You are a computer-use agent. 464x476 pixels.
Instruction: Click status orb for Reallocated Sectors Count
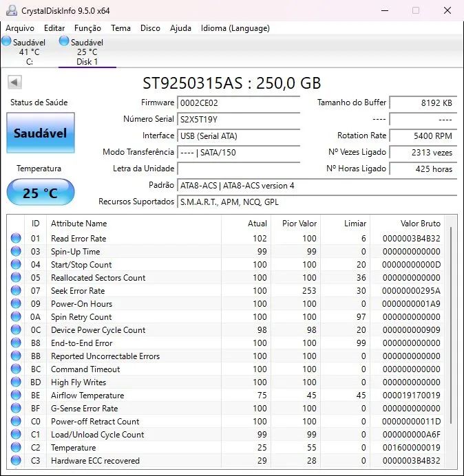(16, 277)
